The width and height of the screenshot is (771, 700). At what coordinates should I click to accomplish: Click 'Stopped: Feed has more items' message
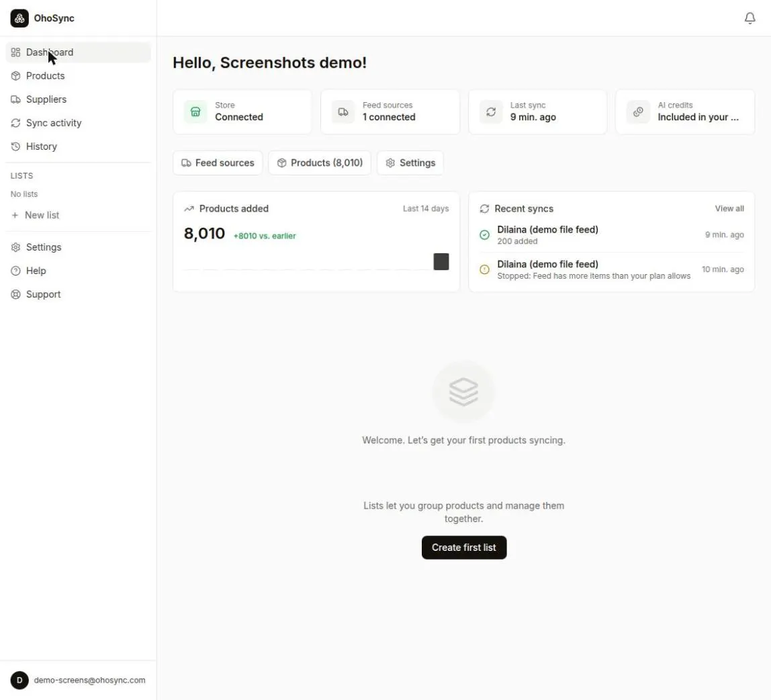pos(594,276)
